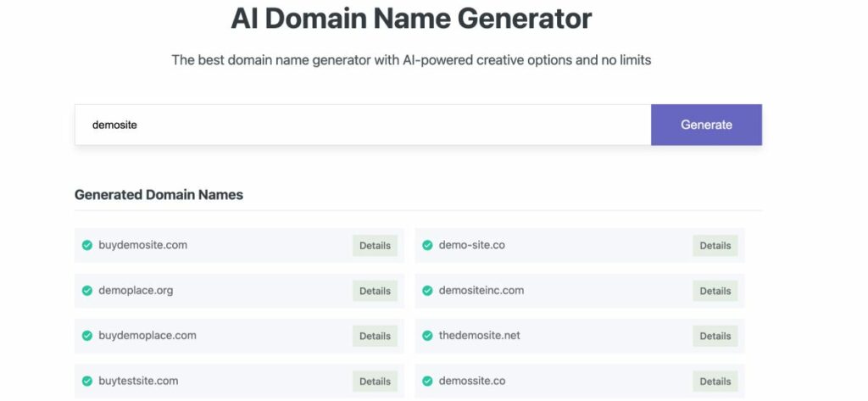The image size is (868, 401).
Task: Click green checkmark icon beside demoplace.org
Action: (x=86, y=291)
